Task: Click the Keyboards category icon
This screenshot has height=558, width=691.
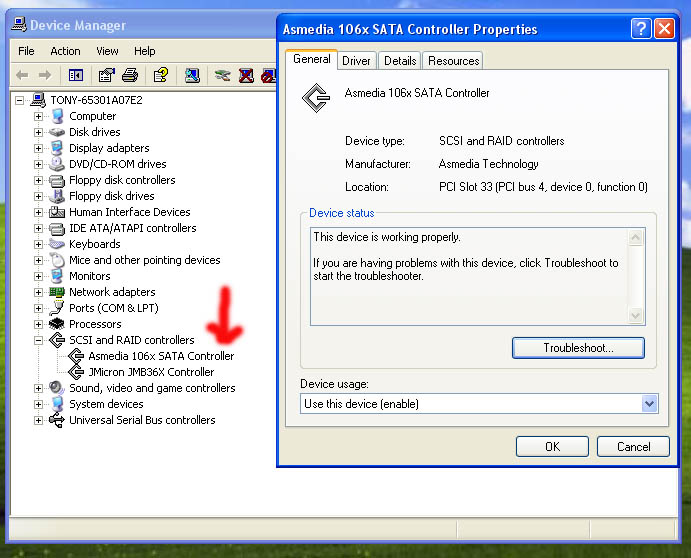Action: pos(58,244)
